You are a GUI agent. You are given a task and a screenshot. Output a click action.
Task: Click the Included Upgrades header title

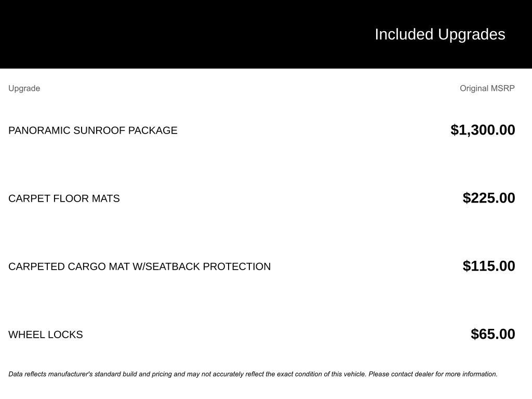pyautogui.click(x=440, y=35)
